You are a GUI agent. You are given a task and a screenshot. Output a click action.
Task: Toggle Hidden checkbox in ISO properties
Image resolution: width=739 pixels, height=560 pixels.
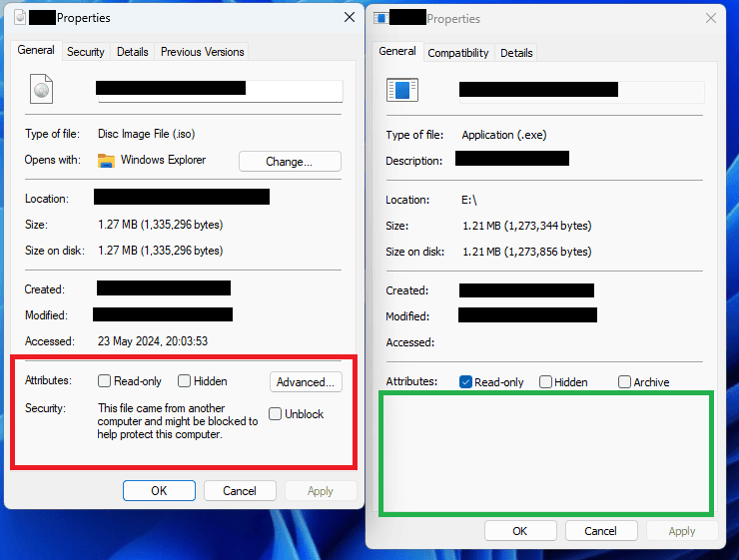(185, 381)
